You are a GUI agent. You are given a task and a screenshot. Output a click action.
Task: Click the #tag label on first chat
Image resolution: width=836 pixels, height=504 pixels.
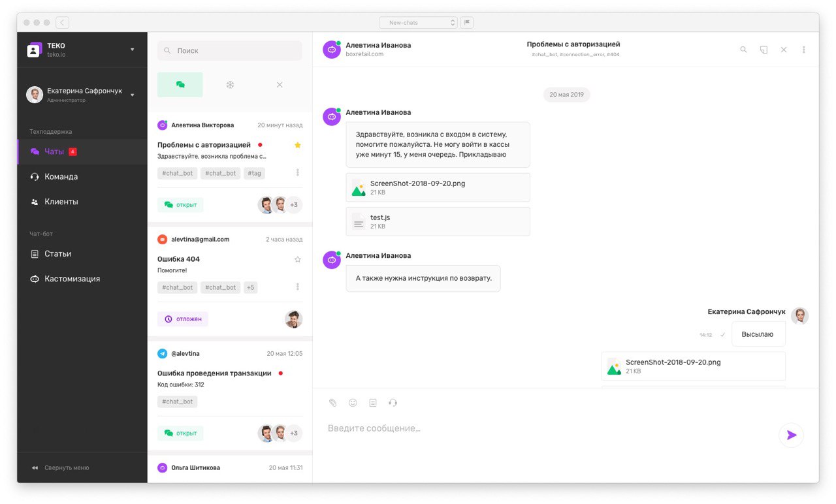[x=255, y=173]
